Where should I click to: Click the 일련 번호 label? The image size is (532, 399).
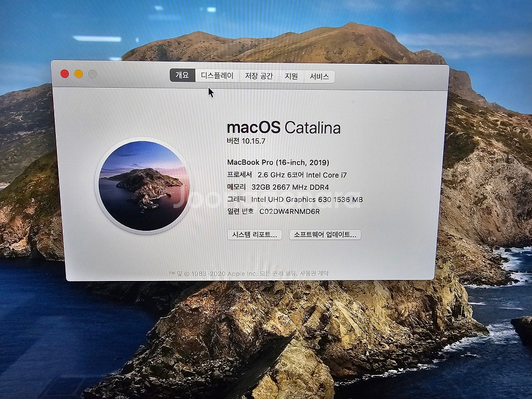tap(240, 211)
